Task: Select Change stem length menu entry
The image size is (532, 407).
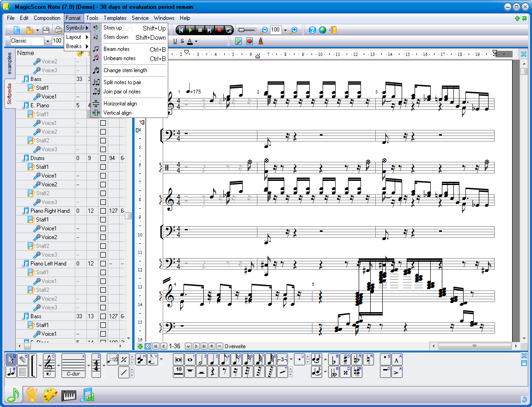Action: pos(129,70)
